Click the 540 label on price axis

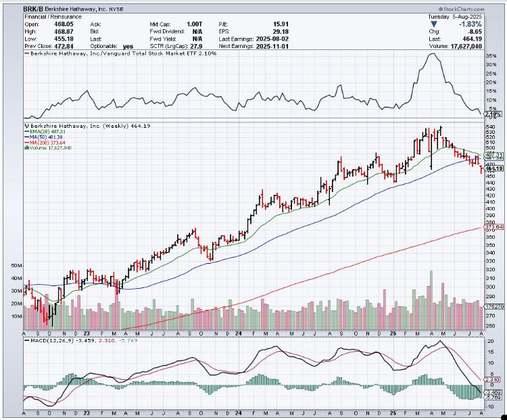(x=491, y=127)
